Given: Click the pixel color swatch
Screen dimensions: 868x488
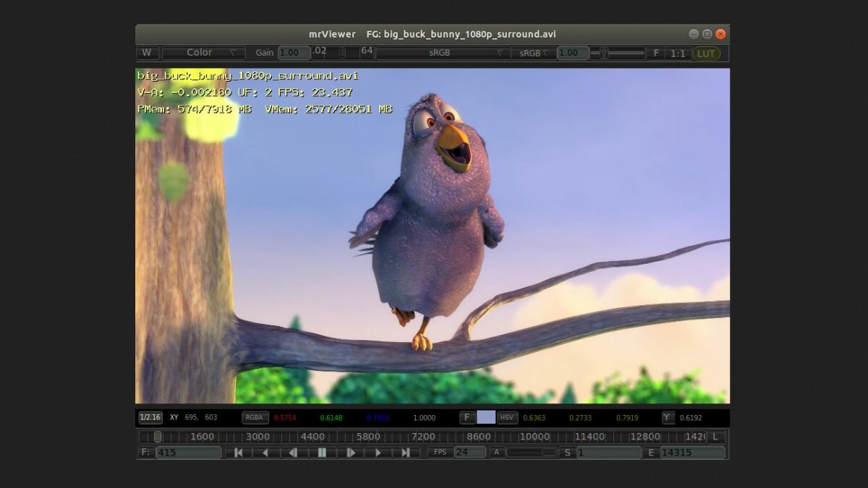Looking at the screenshot, I should pos(486,417).
